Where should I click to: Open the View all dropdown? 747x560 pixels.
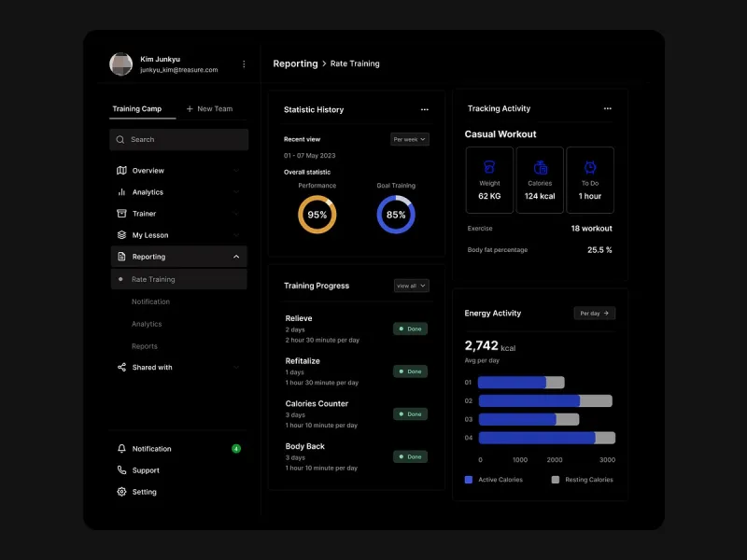click(411, 286)
